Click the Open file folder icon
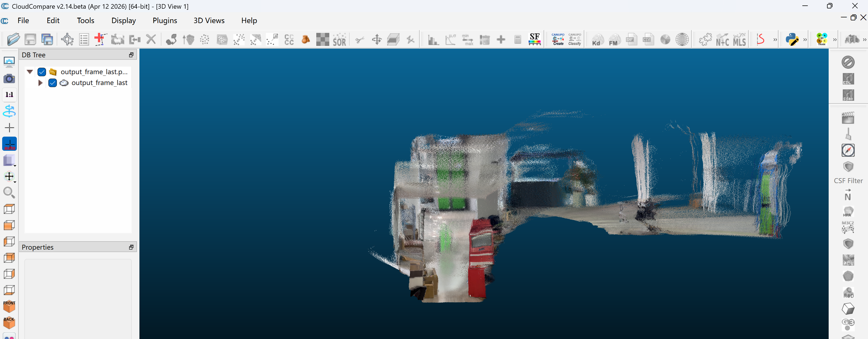This screenshot has width=868, height=339. tap(14, 39)
